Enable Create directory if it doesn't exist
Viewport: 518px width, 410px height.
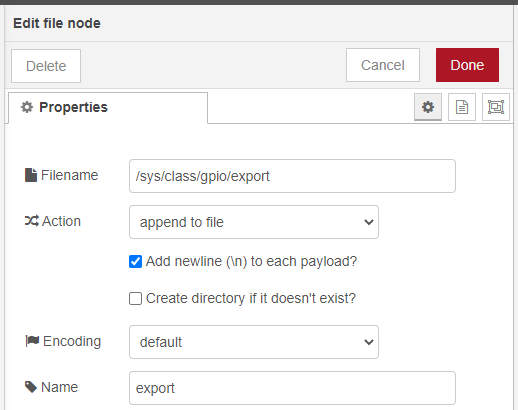point(135,298)
